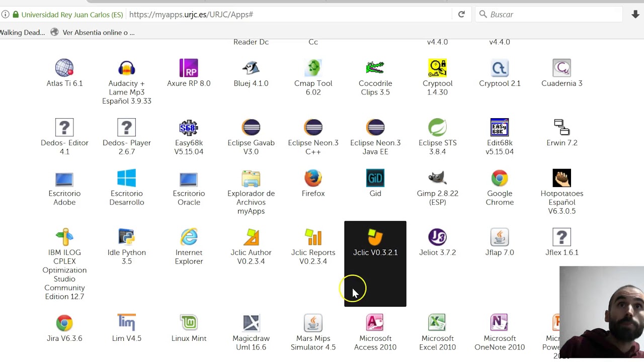Open the browser downloads arrow
Screen dimensions: 644x362
click(x=635, y=15)
